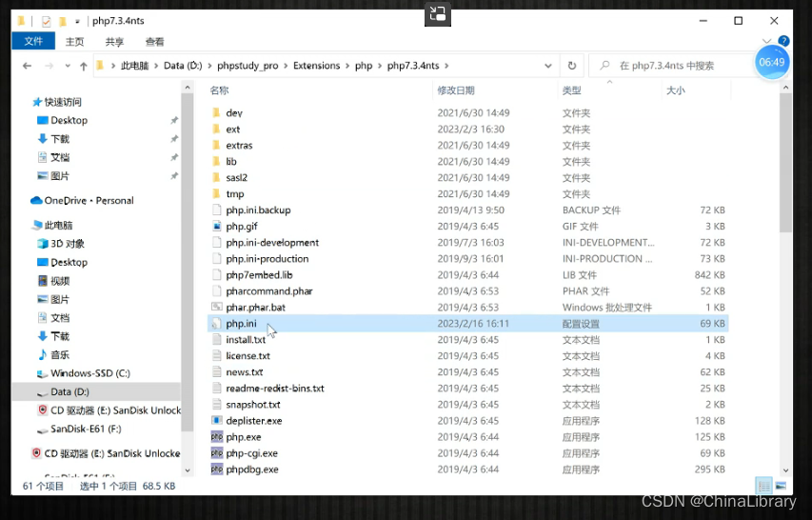Click 此电脑 in the address path
The height and width of the screenshot is (520, 812).
click(134, 66)
